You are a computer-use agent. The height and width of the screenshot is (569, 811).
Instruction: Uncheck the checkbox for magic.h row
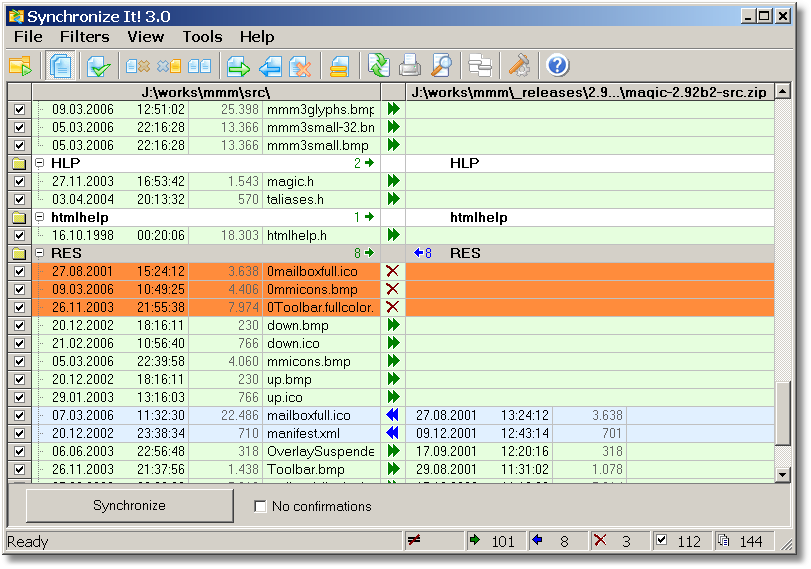tap(19, 181)
